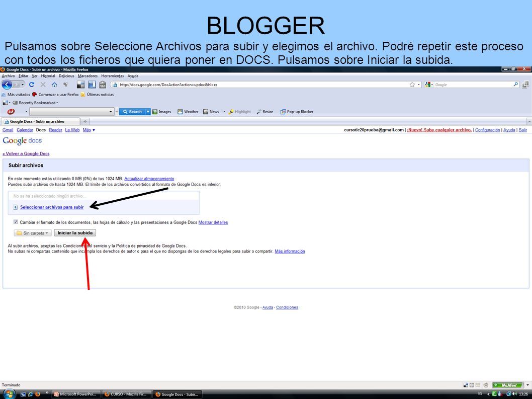532x399 pixels.
Task: Click the blue Search button on Ask toolbar
Action: (132, 112)
